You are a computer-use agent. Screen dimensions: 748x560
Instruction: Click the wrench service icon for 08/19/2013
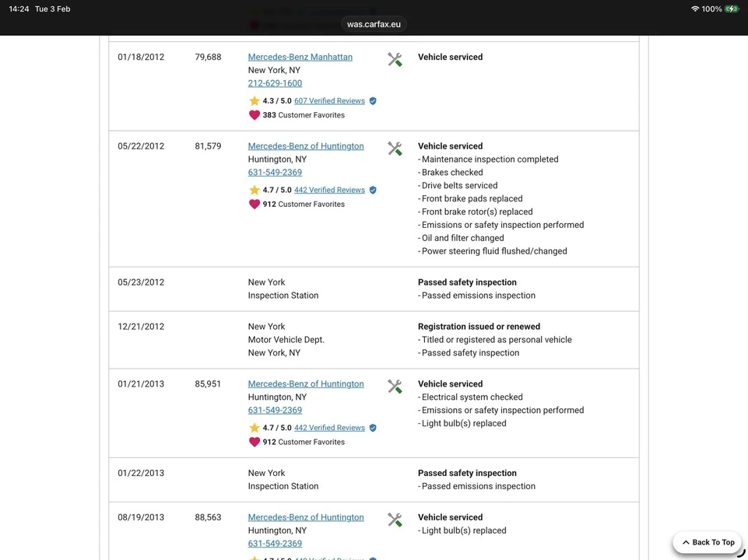coord(395,520)
